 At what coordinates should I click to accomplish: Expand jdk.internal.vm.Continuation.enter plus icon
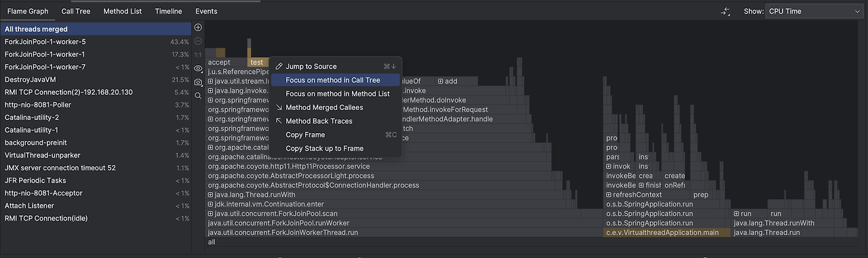(211, 204)
